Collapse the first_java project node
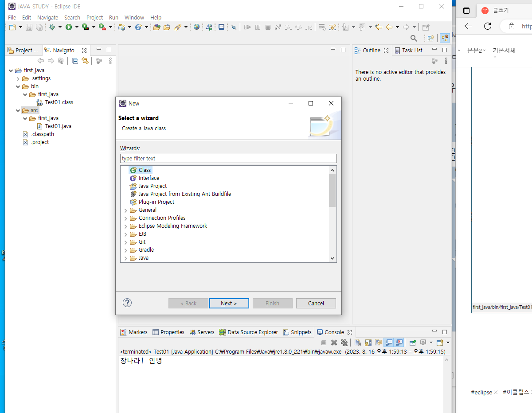The width and height of the screenshot is (532, 413). point(11,70)
